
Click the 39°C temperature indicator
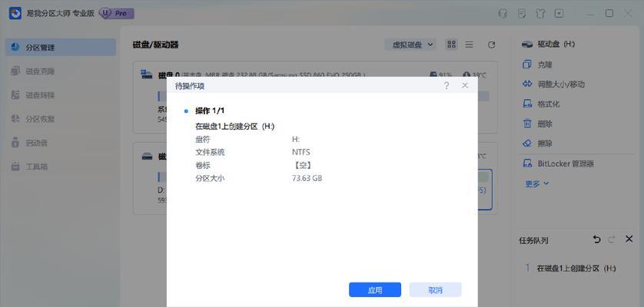coord(474,75)
